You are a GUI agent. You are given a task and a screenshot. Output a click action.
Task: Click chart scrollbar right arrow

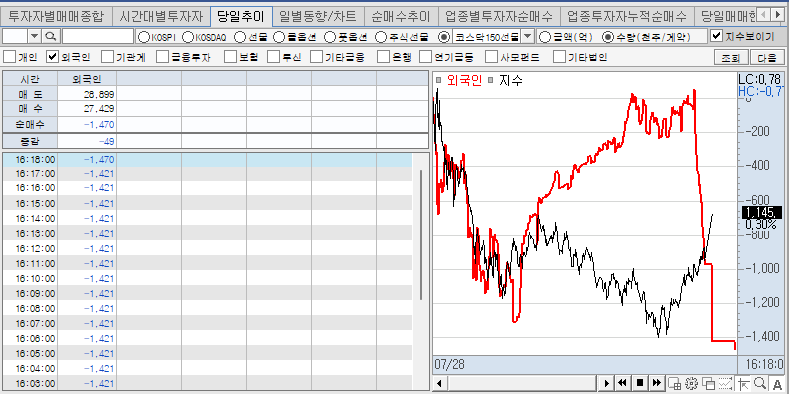pos(606,383)
